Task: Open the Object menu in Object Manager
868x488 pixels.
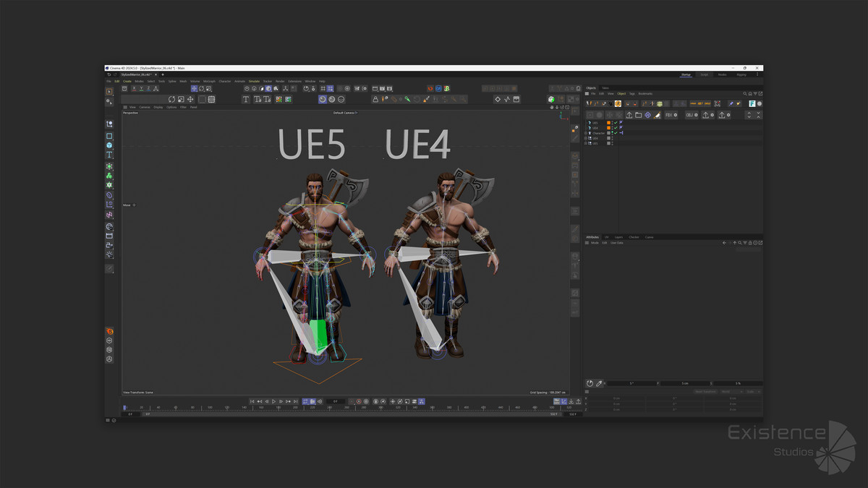Action: [621, 93]
